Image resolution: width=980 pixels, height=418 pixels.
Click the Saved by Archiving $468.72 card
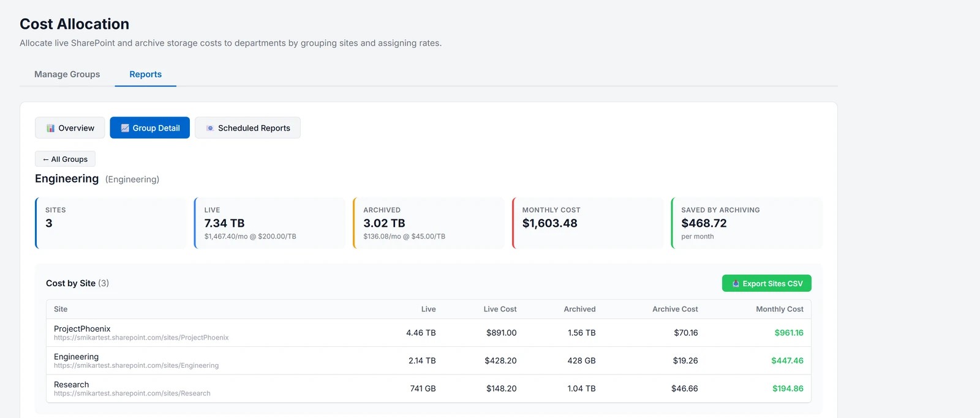tap(747, 223)
